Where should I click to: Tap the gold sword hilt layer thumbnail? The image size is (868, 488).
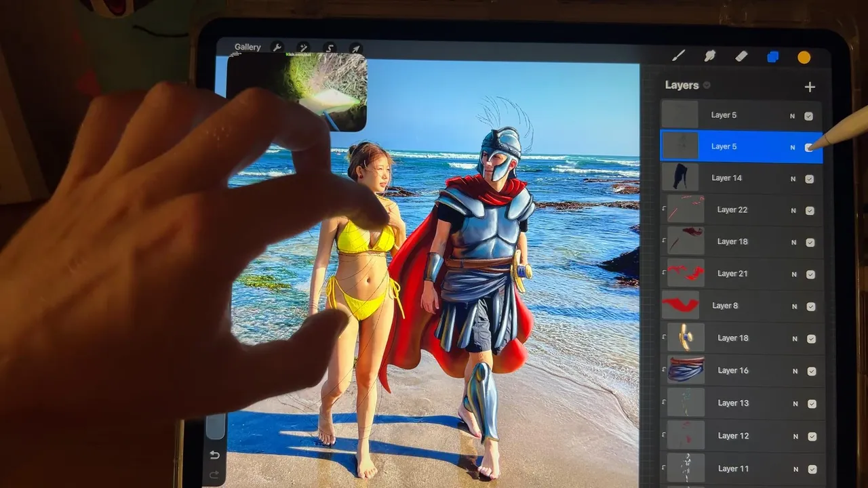click(x=686, y=338)
